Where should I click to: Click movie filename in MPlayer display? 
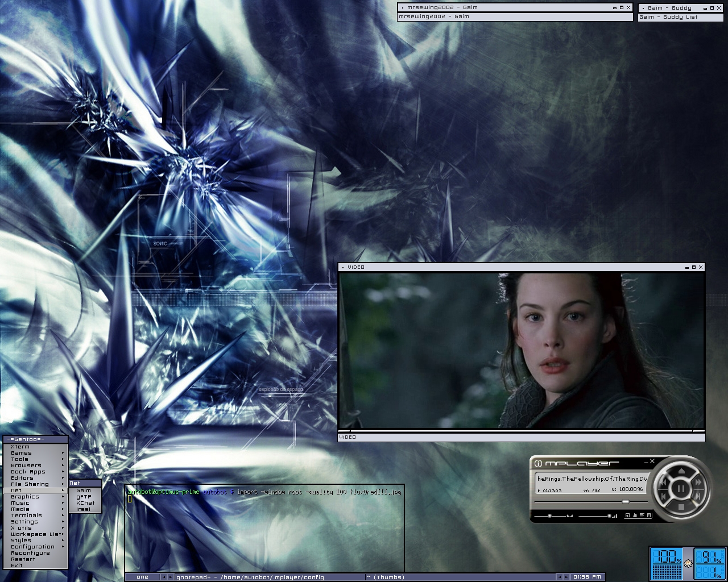tap(592, 479)
